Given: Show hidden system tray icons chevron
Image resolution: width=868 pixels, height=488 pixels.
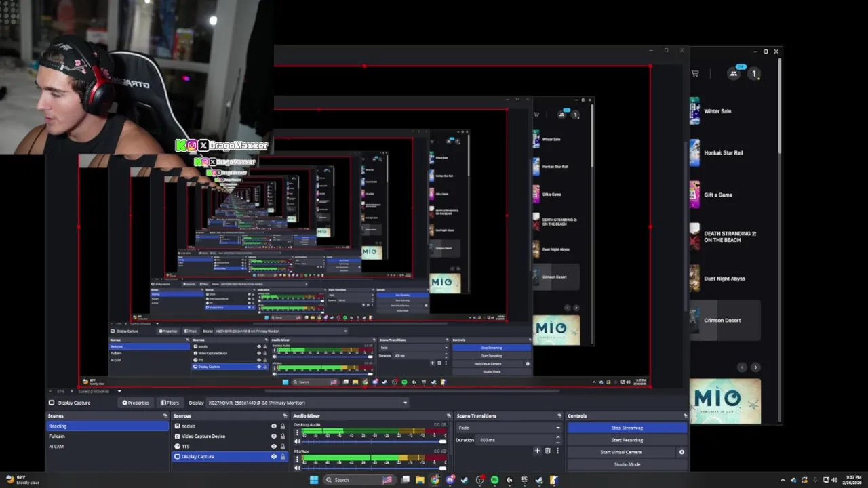Looking at the screenshot, I should [x=783, y=480].
